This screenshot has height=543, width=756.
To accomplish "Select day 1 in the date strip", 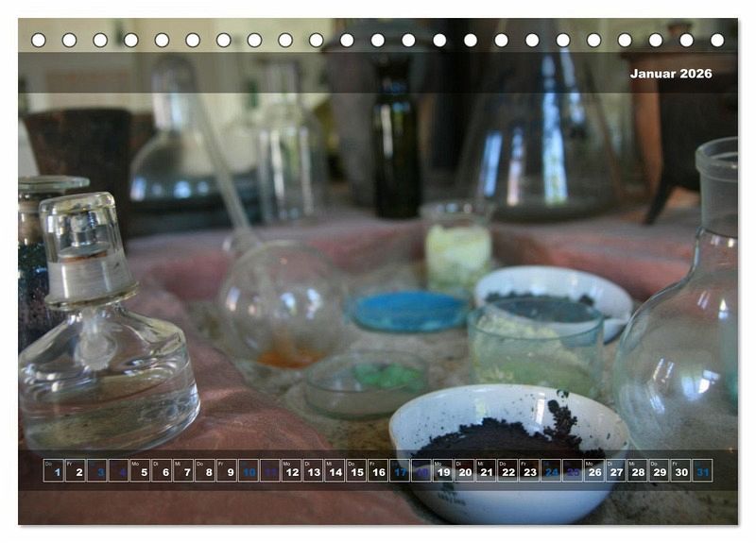I will click(x=53, y=470).
